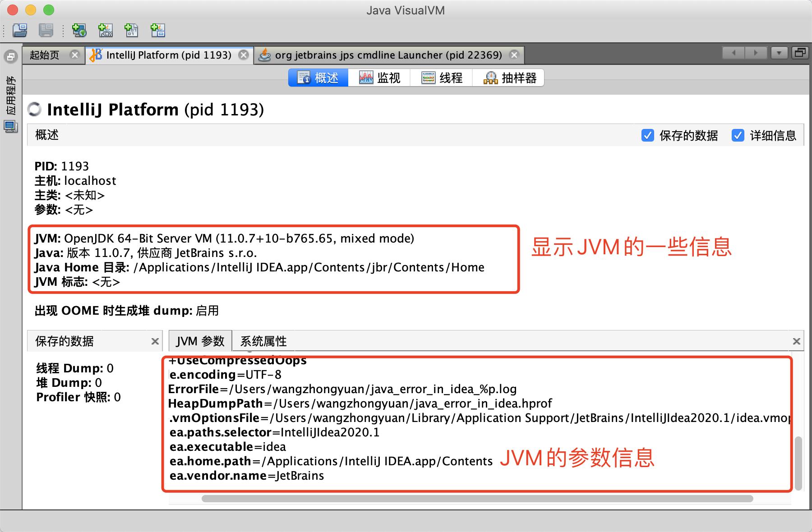Click the round restore icon above 应用程序
Image resolution: width=812 pixels, height=532 pixels.
pyautogui.click(x=10, y=57)
